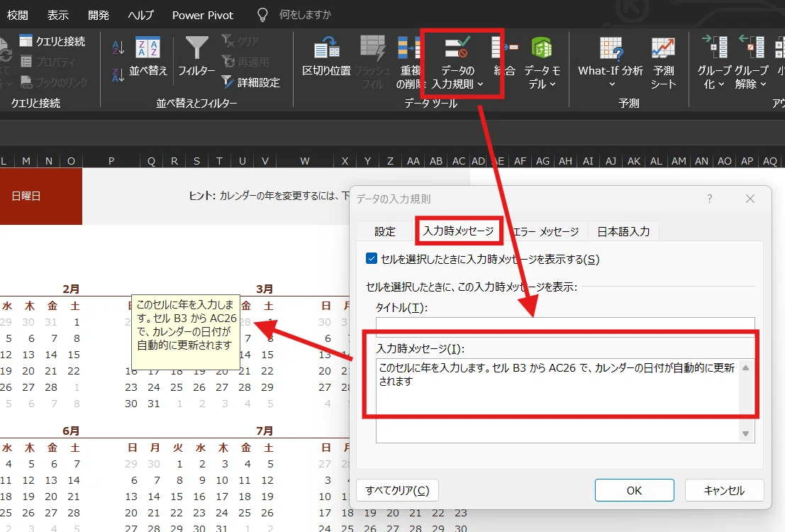Click the What-If 分析 icon
This screenshot has height=532, width=785.
[611, 49]
